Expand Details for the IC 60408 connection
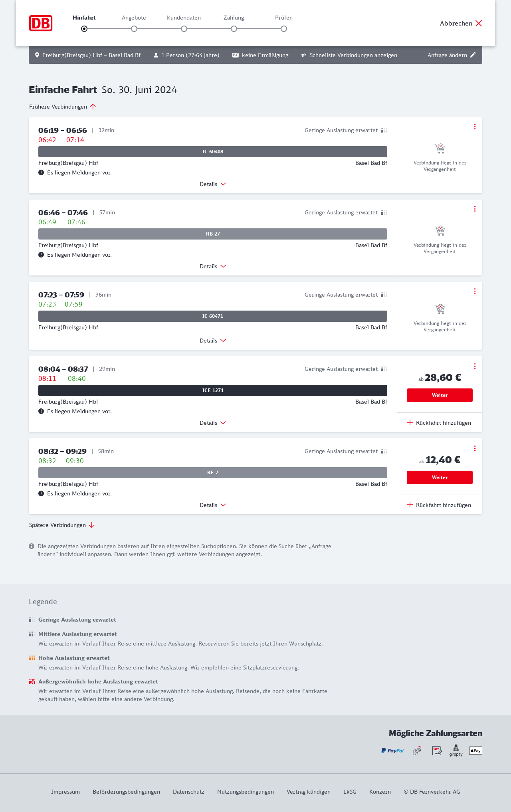The height and width of the screenshot is (812, 511). [x=213, y=184]
